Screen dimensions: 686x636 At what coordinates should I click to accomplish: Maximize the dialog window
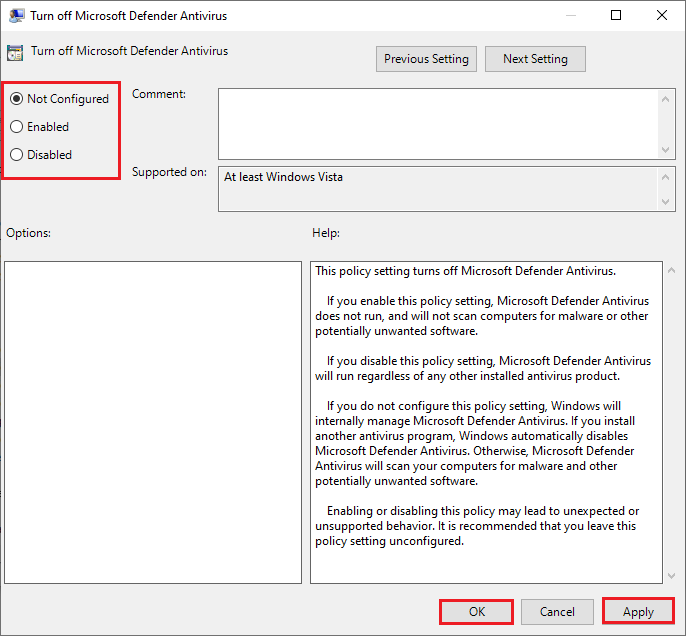pyautogui.click(x=616, y=15)
